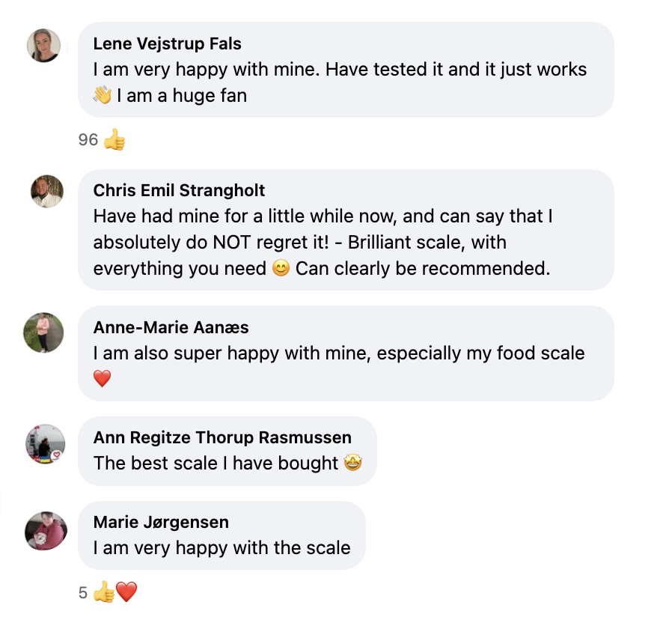Open Lene Vejstrup Fals's profile picture
672x632 pixels.
[43, 45]
